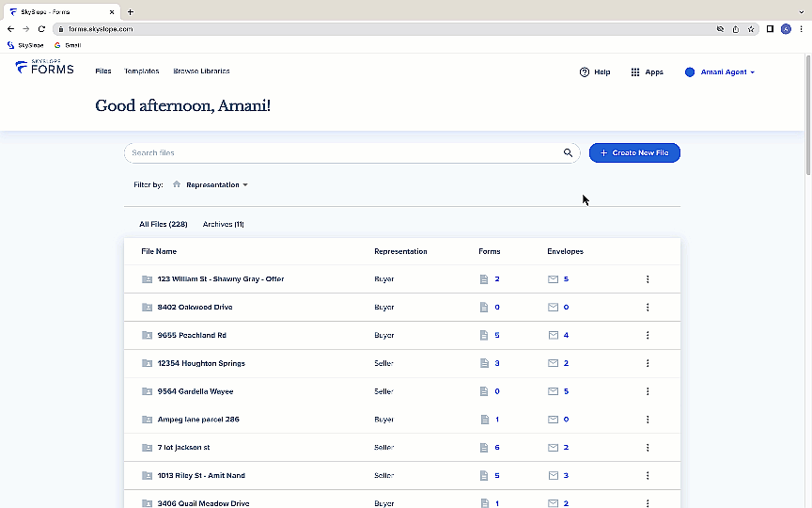Select the SkySlope - Forms browser tab
The width and height of the screenshot is (812, 508).
pyautogui.click(x=61, y=12)
